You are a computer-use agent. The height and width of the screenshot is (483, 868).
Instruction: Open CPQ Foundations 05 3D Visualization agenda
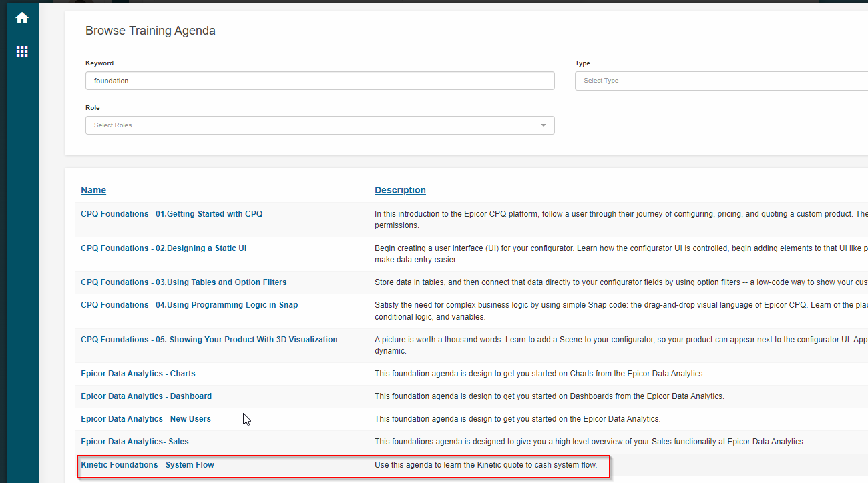click(x=209, y=340)
